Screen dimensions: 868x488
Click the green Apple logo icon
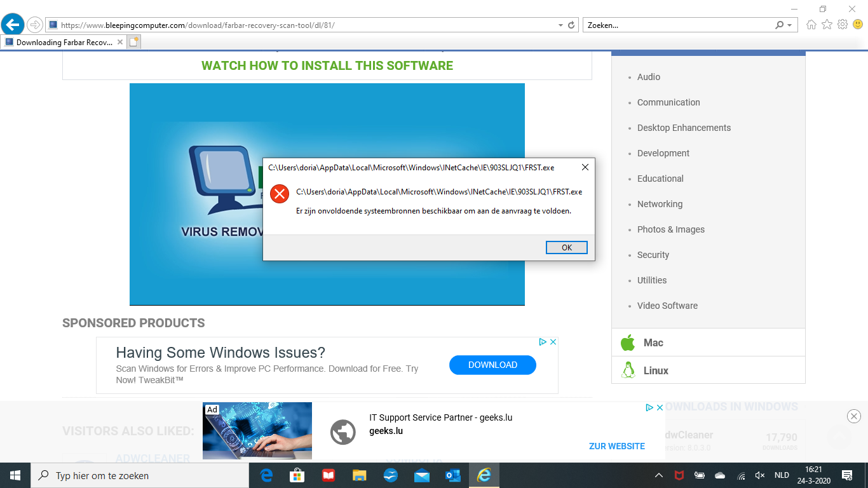628,342
